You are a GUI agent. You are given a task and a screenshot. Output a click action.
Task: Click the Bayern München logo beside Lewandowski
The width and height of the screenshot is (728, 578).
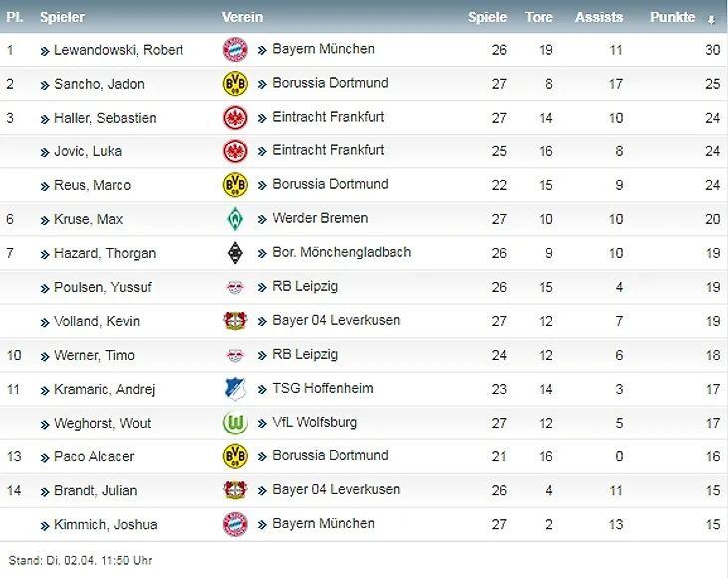coord(235,50)
